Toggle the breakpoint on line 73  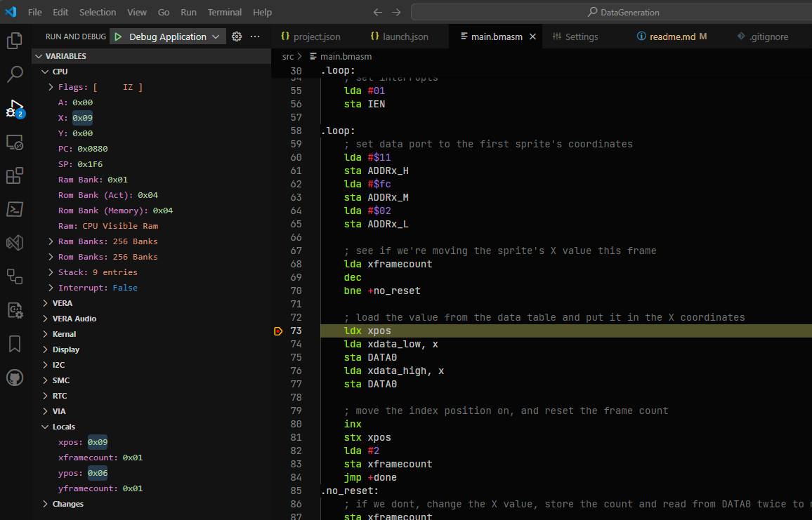tap(278, 331)
